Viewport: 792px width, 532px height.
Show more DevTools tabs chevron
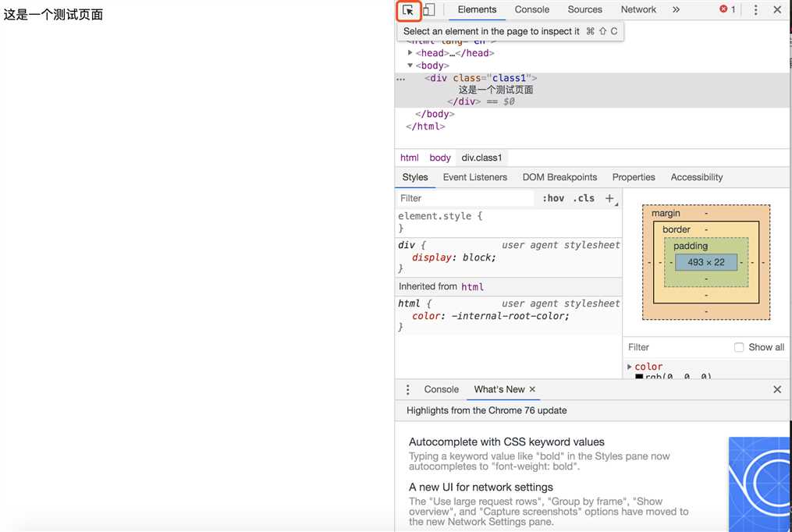coord(676,9)
